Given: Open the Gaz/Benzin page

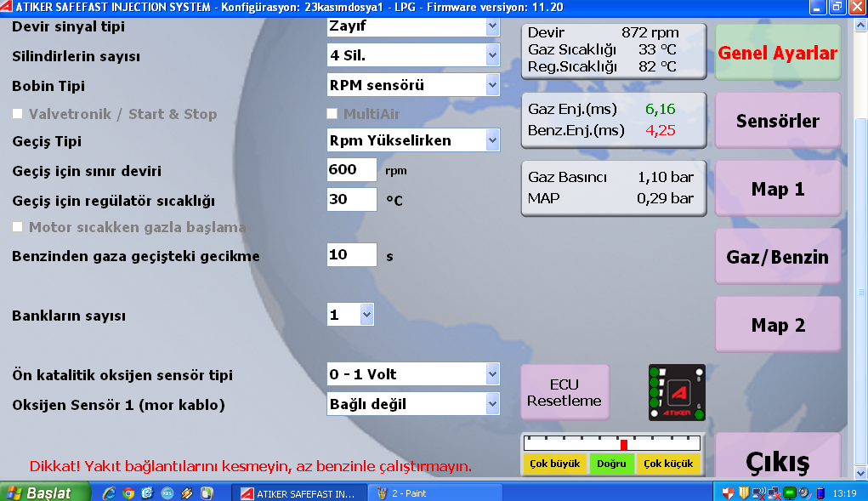Looking at the screenshot, I should 778,257.
